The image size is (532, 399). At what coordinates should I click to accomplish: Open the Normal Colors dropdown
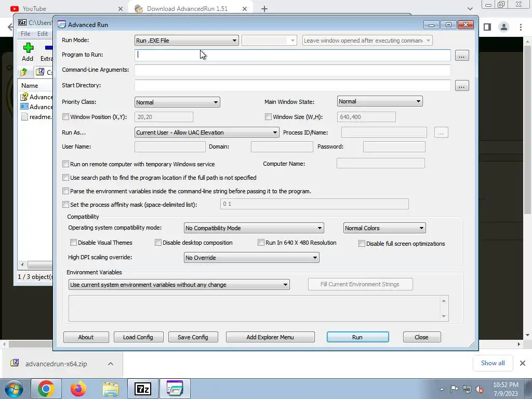(384, 228)
